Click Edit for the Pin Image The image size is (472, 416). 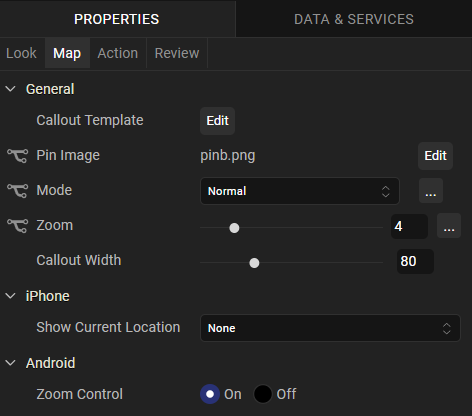click(435, 156)
